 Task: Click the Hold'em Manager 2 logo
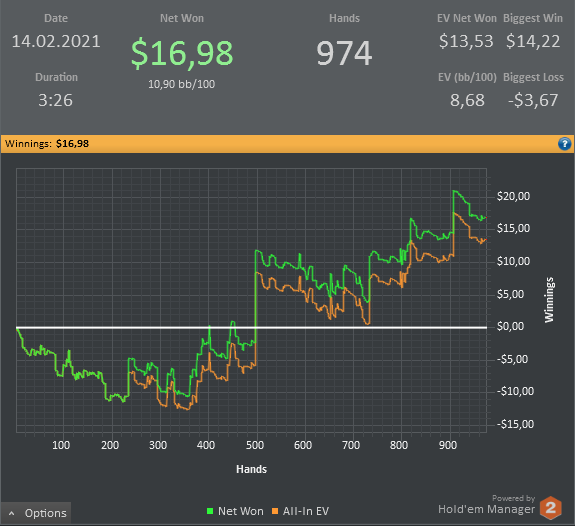[550, 508]
